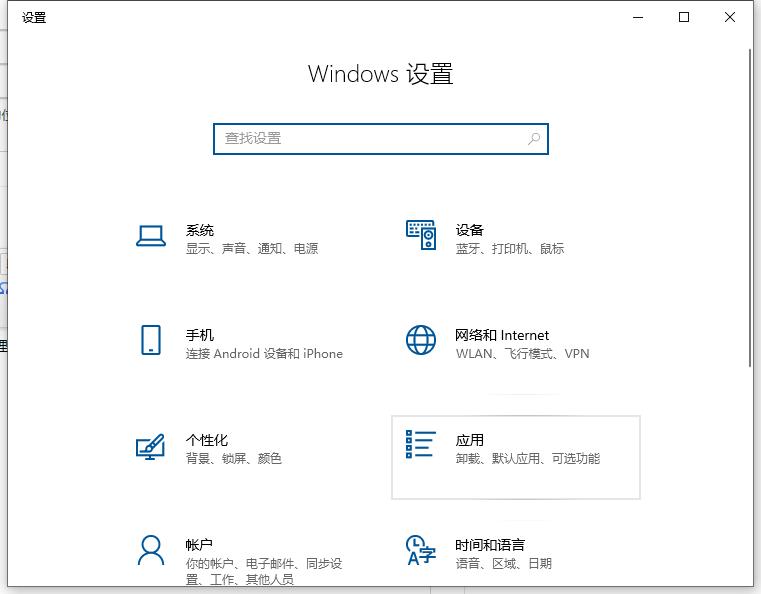Open 时间和语言 settings

pos(515,554)
